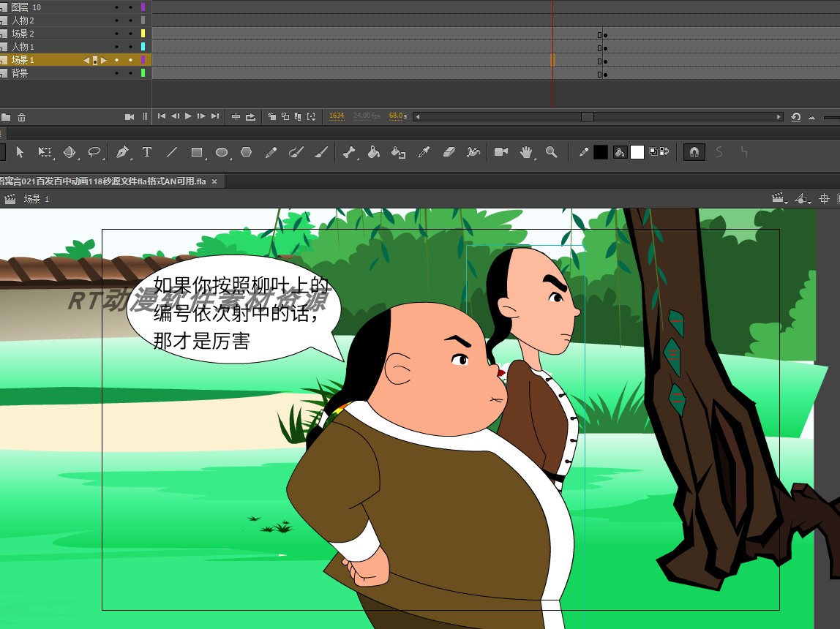This screenshot has height=629, width=840.
Task: Step forward one frame button
Action: (201, 116)
